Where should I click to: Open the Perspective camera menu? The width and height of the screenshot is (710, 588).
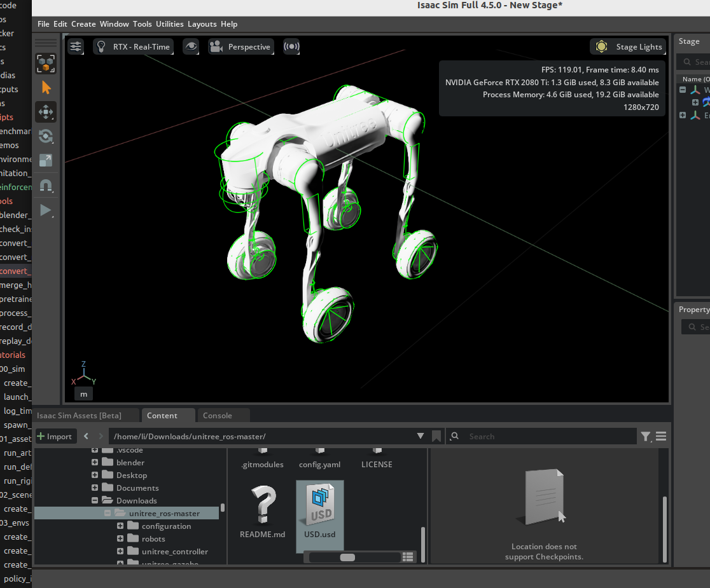[241, 46]
